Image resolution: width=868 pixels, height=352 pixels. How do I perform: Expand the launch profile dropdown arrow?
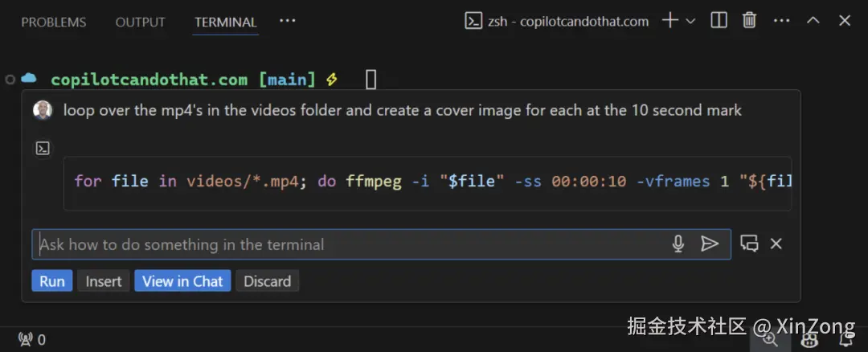(690, 21)
